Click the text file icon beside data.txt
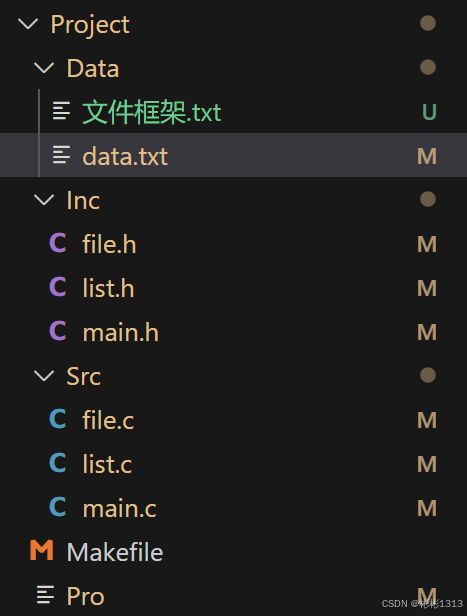The image size is (467, 616). tap(61, 155)
